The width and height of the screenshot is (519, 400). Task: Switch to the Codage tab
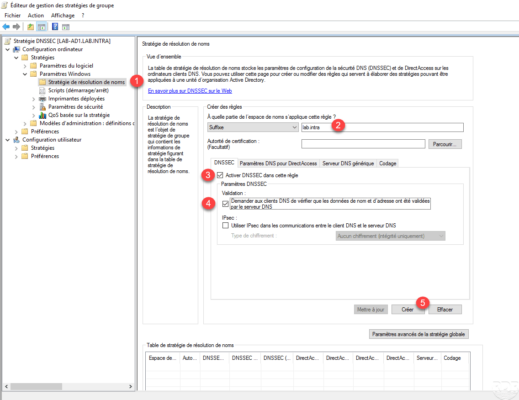(x=388, y=163)
